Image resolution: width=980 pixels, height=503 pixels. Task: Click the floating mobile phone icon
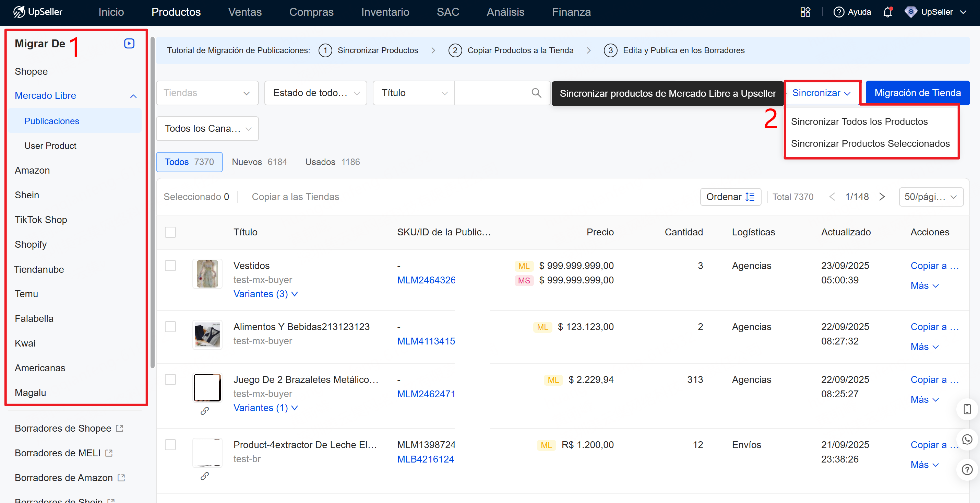(967, 409)
